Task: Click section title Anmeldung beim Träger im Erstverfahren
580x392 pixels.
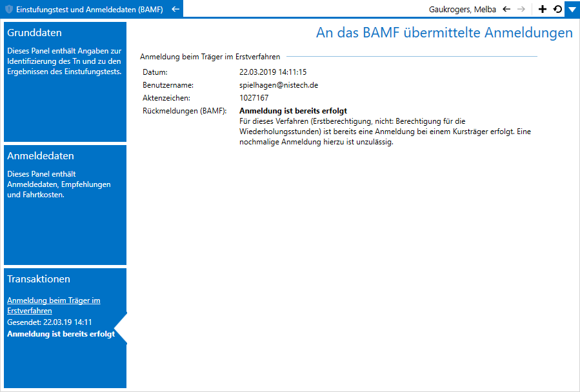Action: coord(210,57)
